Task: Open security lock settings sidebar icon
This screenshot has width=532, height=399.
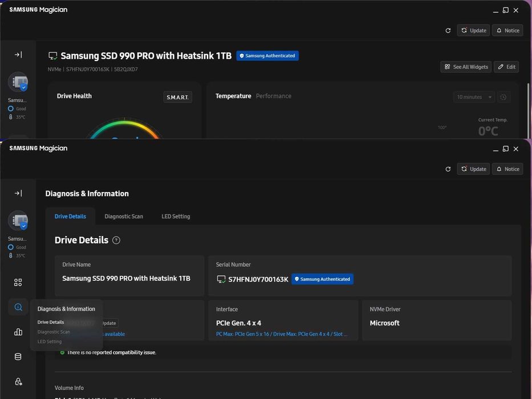Action: pyautogui.click(x=18, y=382)
